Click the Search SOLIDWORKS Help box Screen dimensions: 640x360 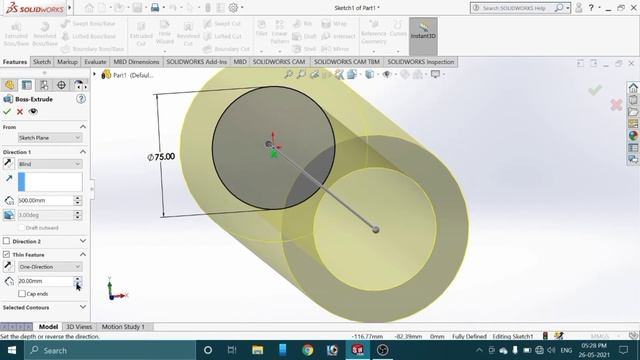[516, 8]
